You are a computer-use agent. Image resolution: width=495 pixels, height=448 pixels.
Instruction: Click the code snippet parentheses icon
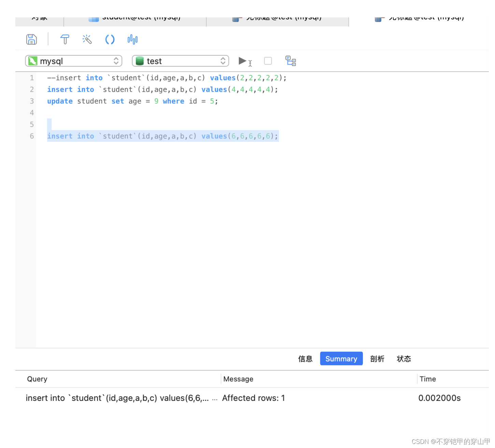pos(110,39)
